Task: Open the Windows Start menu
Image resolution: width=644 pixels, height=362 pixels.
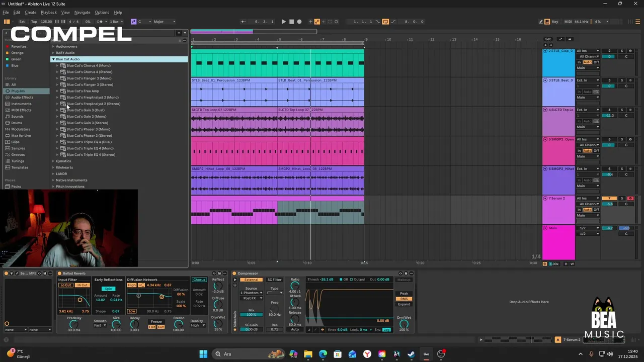Action: (203, 354)
